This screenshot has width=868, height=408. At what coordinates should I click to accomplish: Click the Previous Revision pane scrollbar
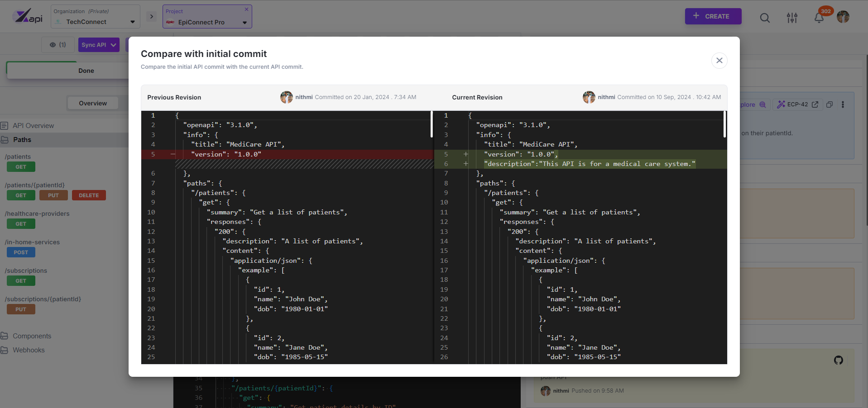[432, 124]
